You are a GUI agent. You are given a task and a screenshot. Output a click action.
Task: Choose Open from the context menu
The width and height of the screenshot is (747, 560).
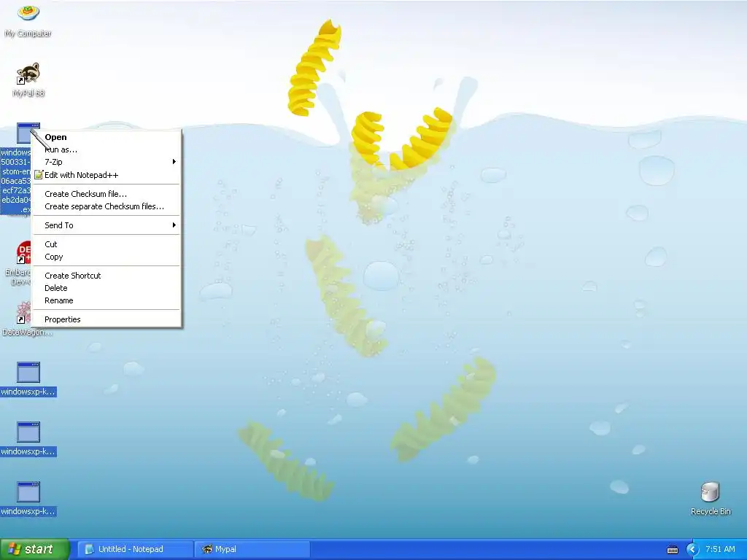pos(107,137)
